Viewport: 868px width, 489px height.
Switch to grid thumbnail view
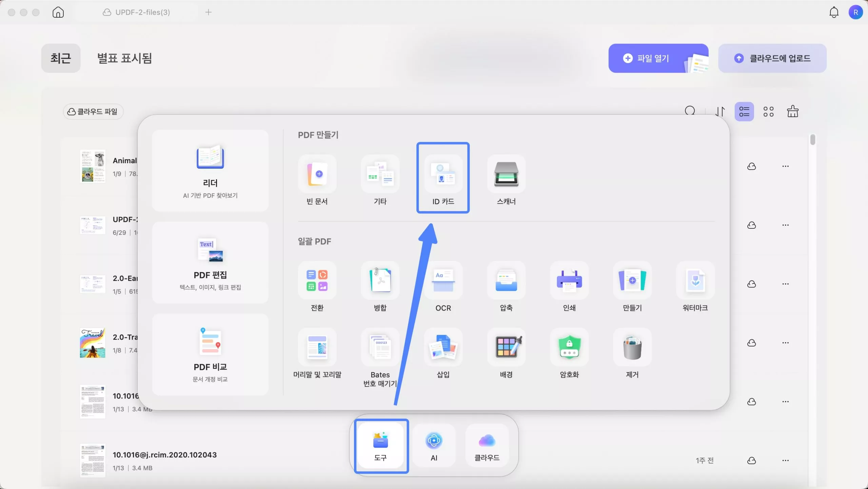(768, 112)
